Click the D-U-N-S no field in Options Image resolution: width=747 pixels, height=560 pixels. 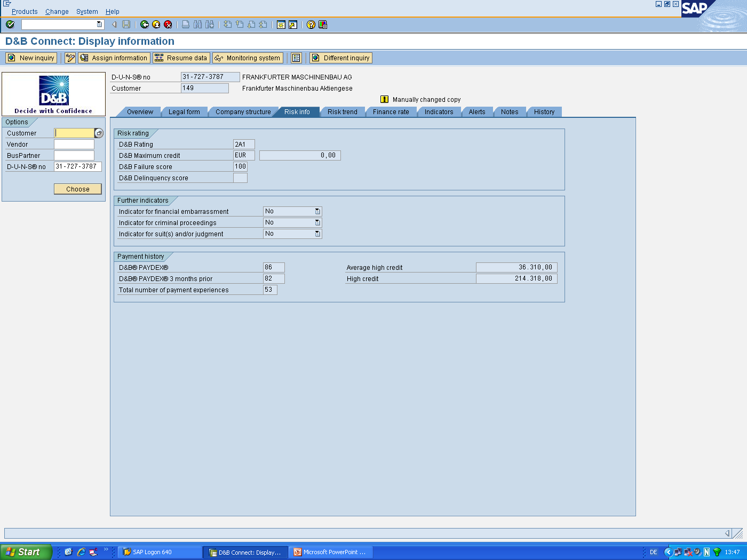pyautogui.click(x=78, y=167)
